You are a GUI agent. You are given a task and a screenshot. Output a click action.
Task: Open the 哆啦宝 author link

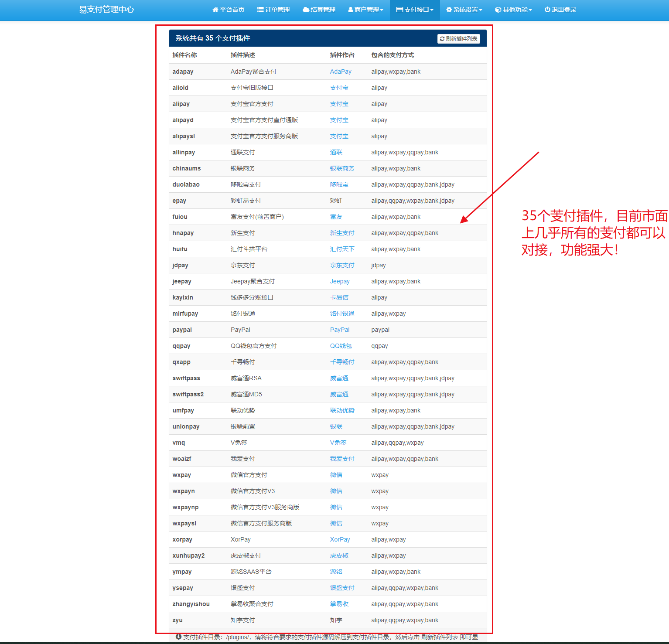click(339, 184)
